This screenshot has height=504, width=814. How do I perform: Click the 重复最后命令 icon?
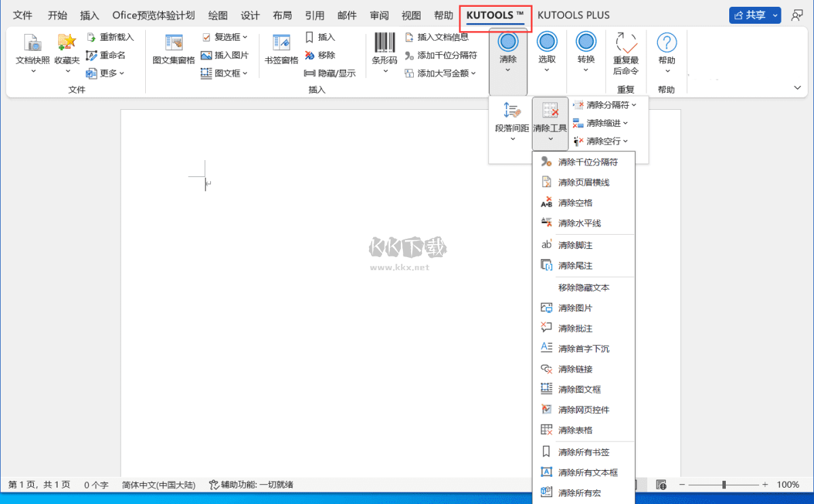point(625,43)
